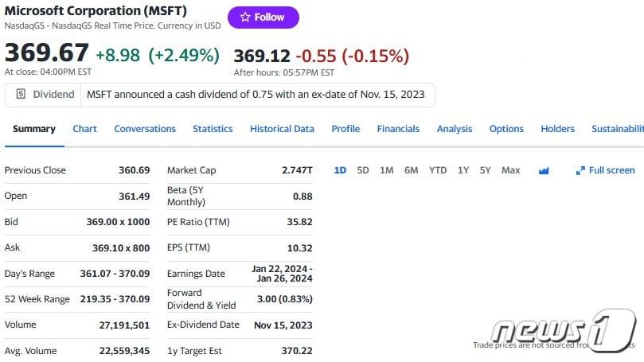Click the Summary tab
Viewport: 644px width, 362px height.
34,129
